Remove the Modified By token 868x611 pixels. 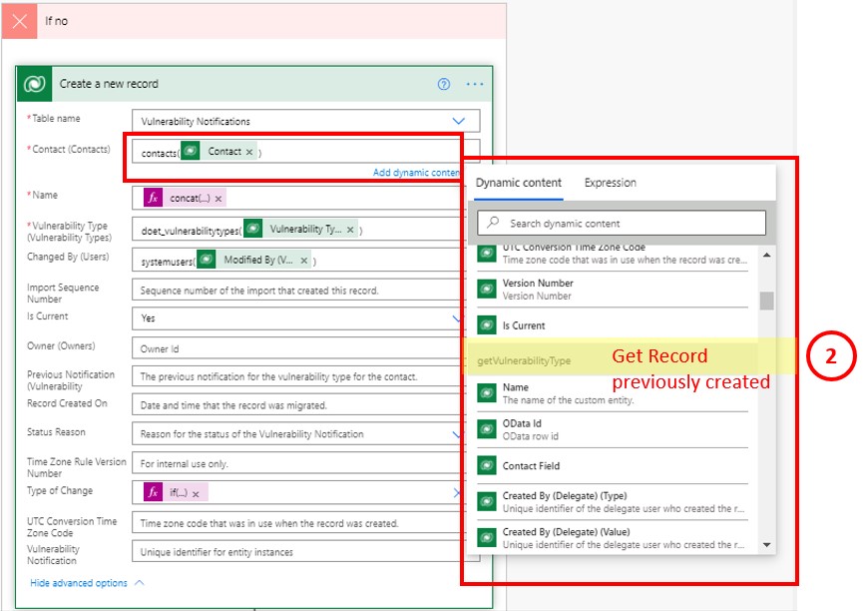click(x=302, y=260)
